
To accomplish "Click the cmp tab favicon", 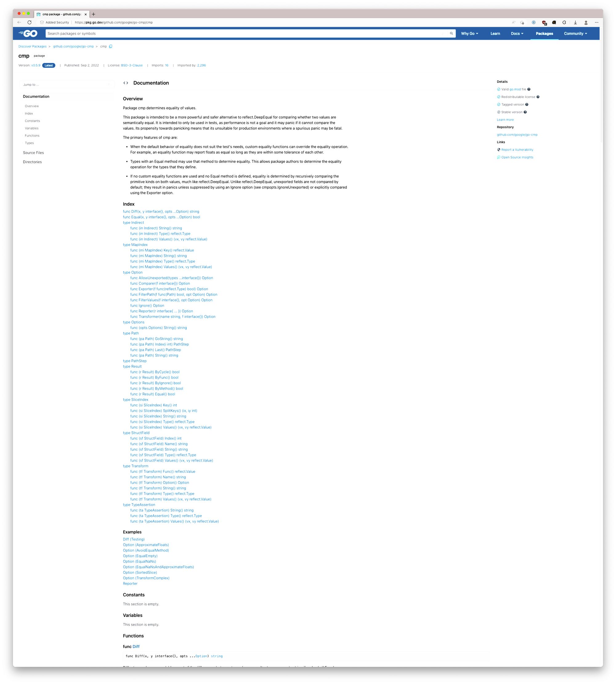I will [x=38, y=14].
